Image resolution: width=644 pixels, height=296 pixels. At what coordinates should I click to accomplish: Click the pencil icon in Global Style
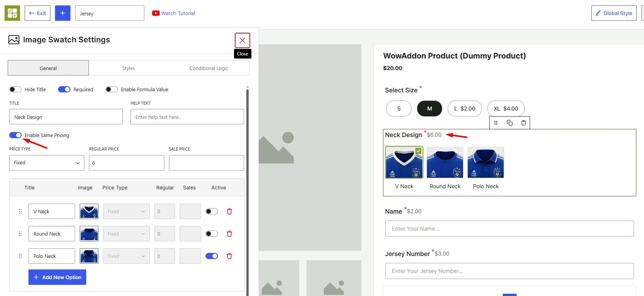click(x=598, y=13)
